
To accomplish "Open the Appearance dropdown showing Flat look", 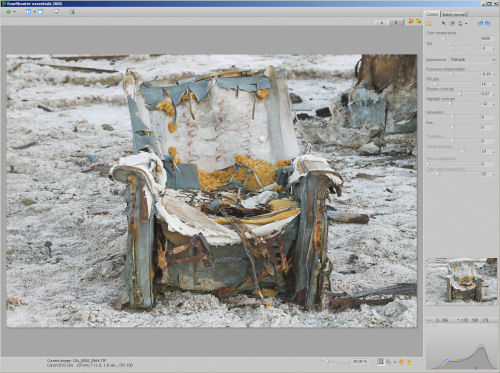I will (472, 59).
